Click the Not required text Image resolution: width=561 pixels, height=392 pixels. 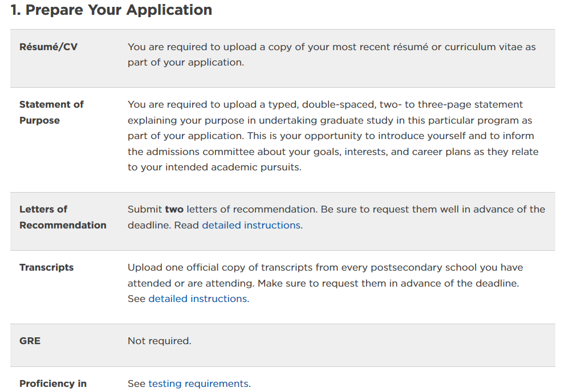click(x=160, y=341)
